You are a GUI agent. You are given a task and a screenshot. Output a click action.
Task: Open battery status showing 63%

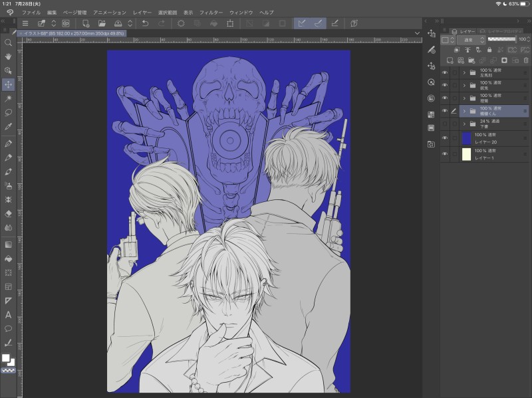[x=520, y=4]
